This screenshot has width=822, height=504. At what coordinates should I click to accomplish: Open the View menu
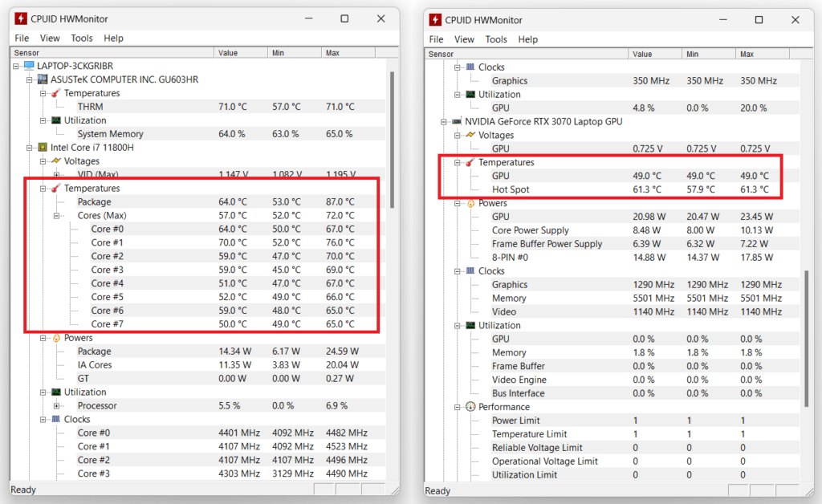(x=50, y=38)
